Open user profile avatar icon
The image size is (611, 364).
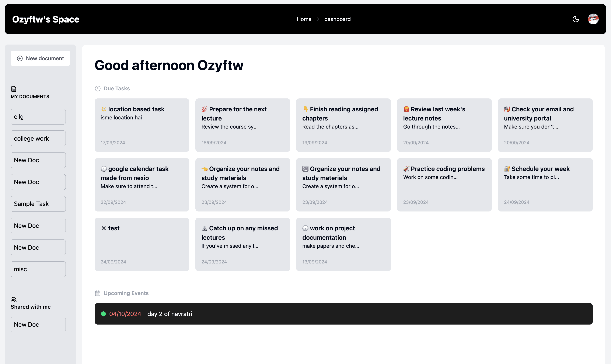pos(594,19)
